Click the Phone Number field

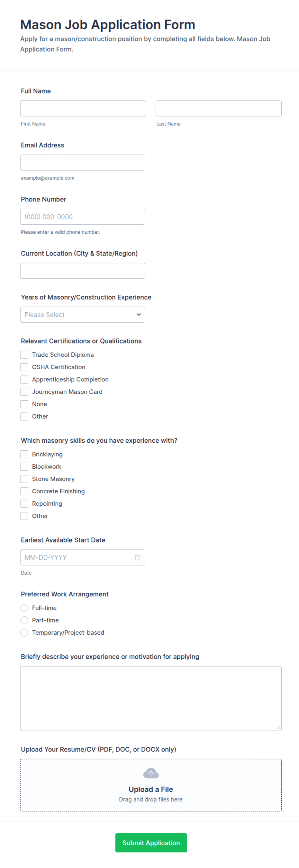(83, 217)
